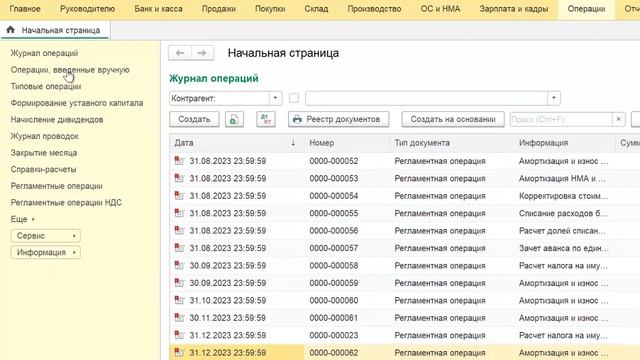
Task: Click document icon of row 0000-000061
Action: [x=179, y=318]
